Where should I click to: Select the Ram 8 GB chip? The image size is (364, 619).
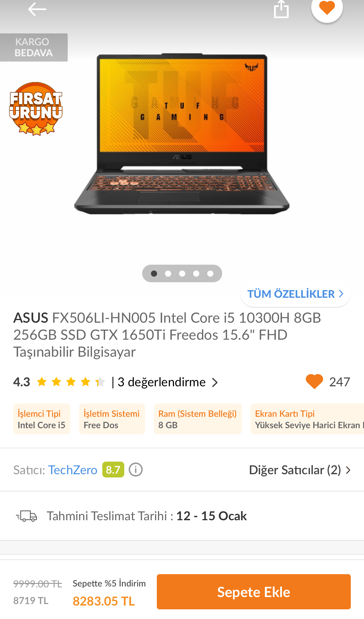click(x=198, y=419)
